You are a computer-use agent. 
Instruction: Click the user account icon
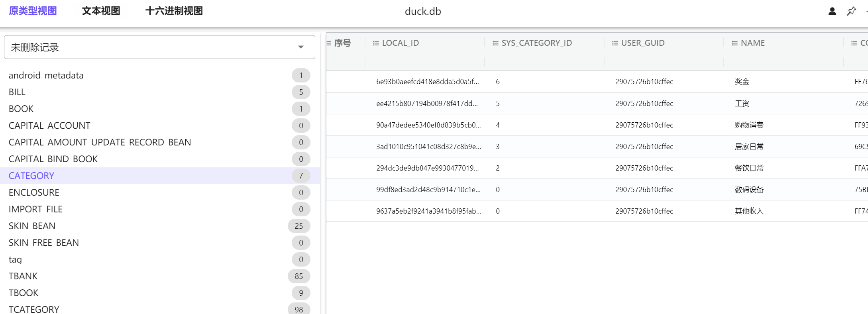(832, 11)
